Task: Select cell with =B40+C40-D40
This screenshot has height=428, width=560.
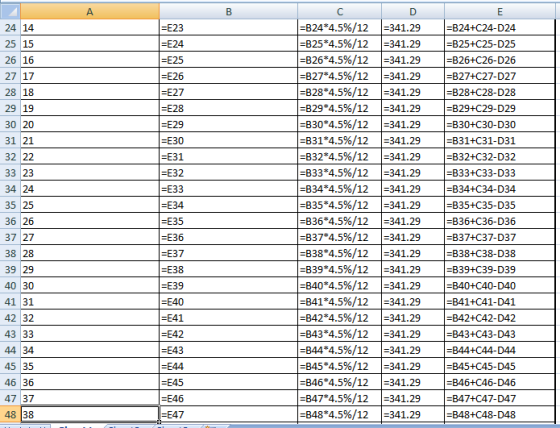Action: pos(500,285)
